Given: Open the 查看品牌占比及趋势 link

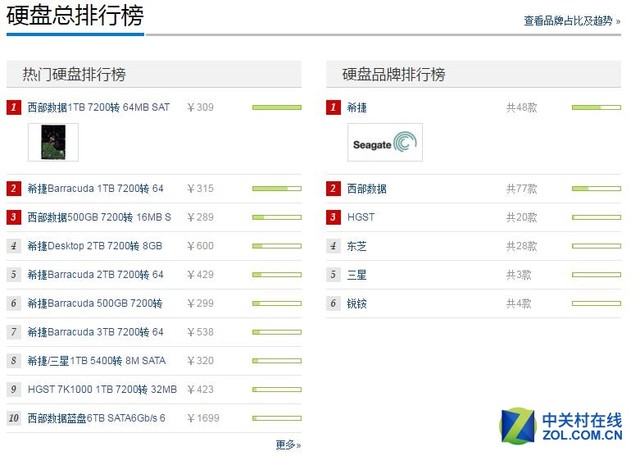Looking at the screenshot, I should tap(572, 21).
